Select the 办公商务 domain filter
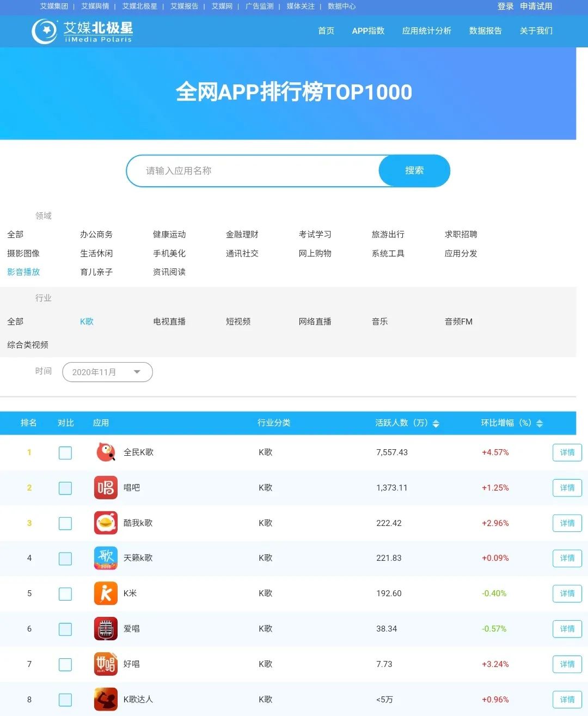This screenshot has width=588, height=716. [96, 235]
